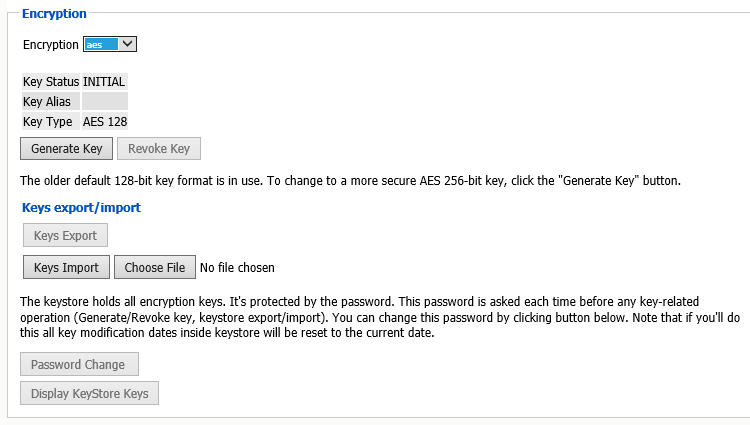Image resolution: width=750 pixels, height=425 pixels.
Task: Click the Key Type label
Action: tap(47, 121)
